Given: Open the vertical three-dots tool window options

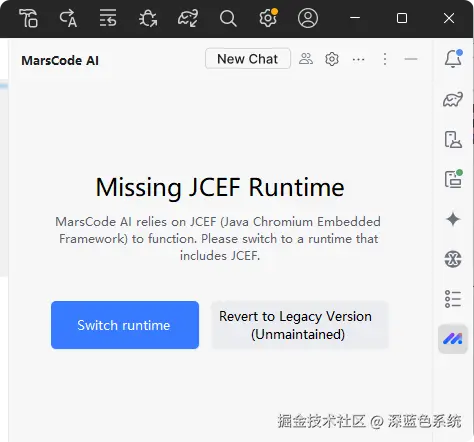Looking at the screenshot, I should 385,59.
